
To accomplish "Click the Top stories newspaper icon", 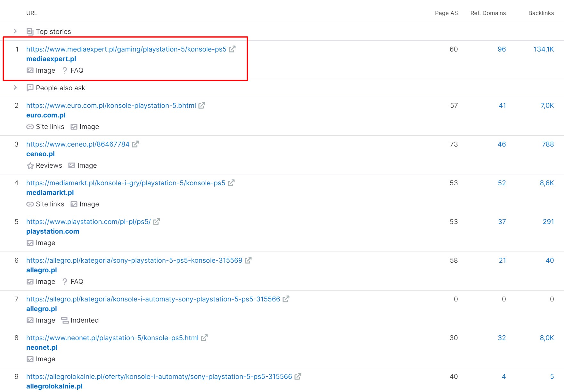I will [x=30, y=31].
